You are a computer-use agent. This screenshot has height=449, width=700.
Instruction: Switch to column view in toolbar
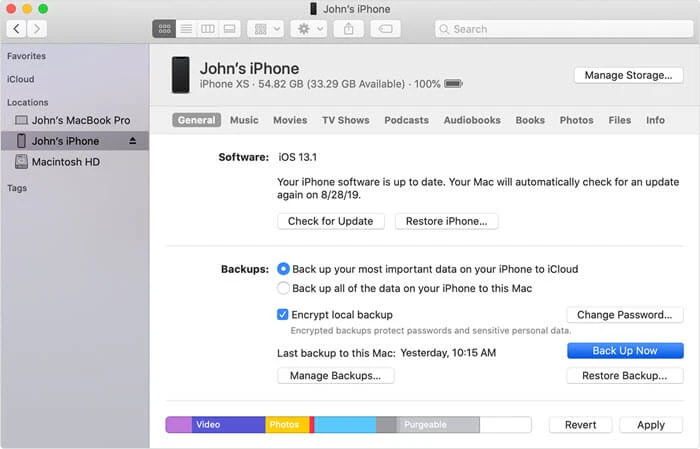point(208,29)
